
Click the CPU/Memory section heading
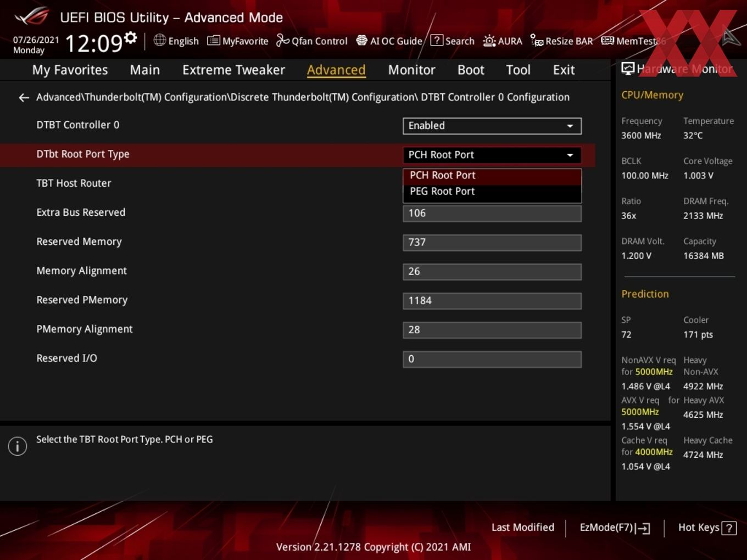click(652, 95)
